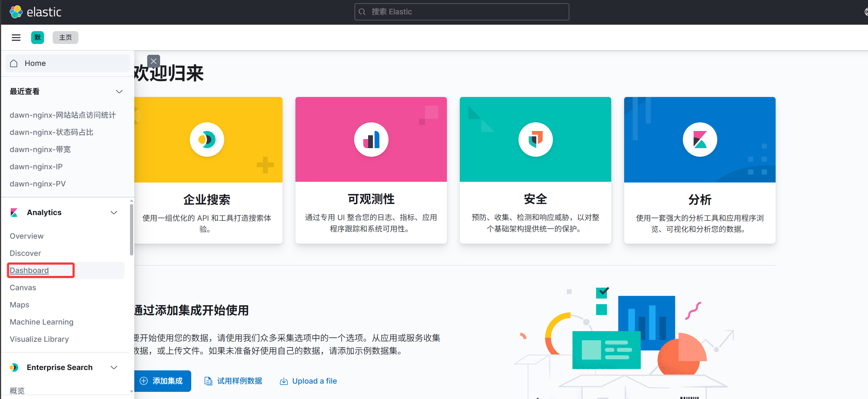868x399 pixels.
Task: Click the Enterprise Search logo icon in the sidebar
Action: [x=14, y=368]
